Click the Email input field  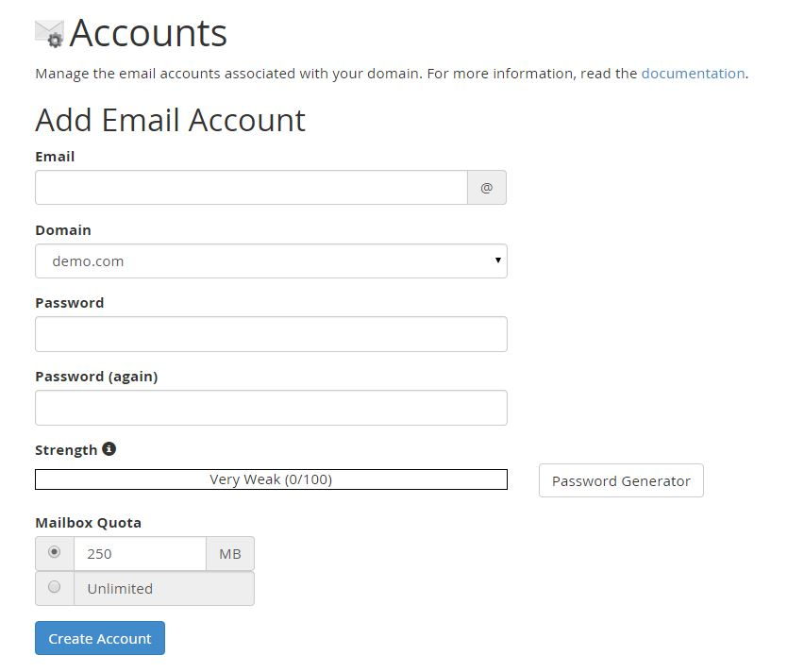tap(250, 187)
